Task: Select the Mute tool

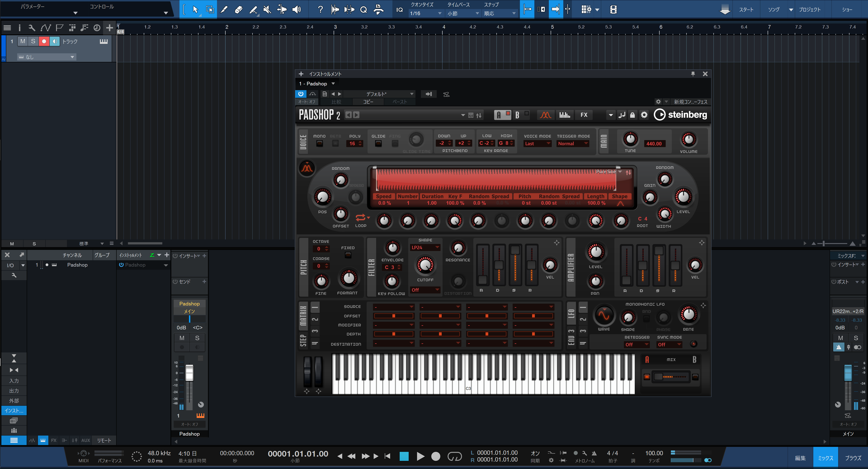Action: (268, 9)
